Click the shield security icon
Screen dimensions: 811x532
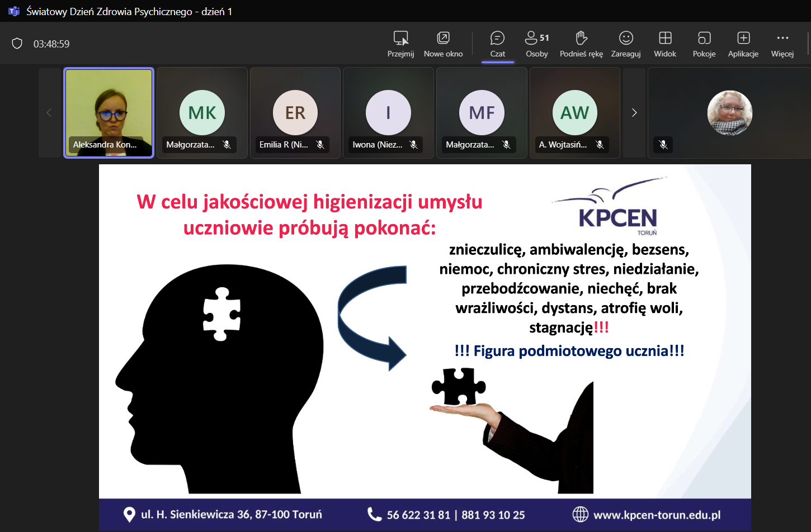pyautogui.click(x=17, y=44)
